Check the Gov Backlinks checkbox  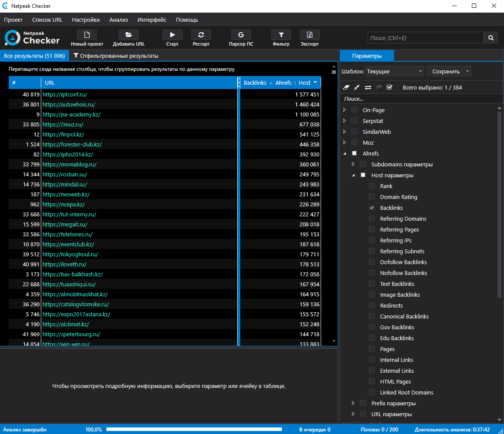coord(371,327)
